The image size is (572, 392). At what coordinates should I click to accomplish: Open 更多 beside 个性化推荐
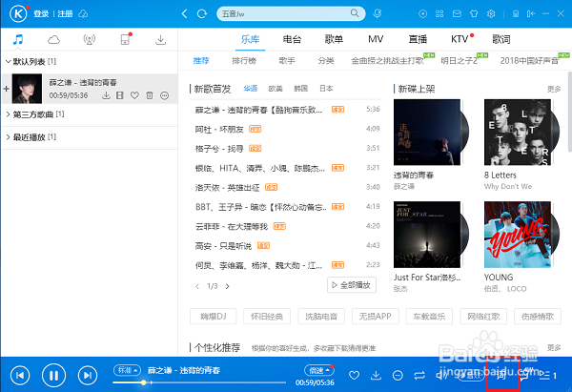click(554, 347)
